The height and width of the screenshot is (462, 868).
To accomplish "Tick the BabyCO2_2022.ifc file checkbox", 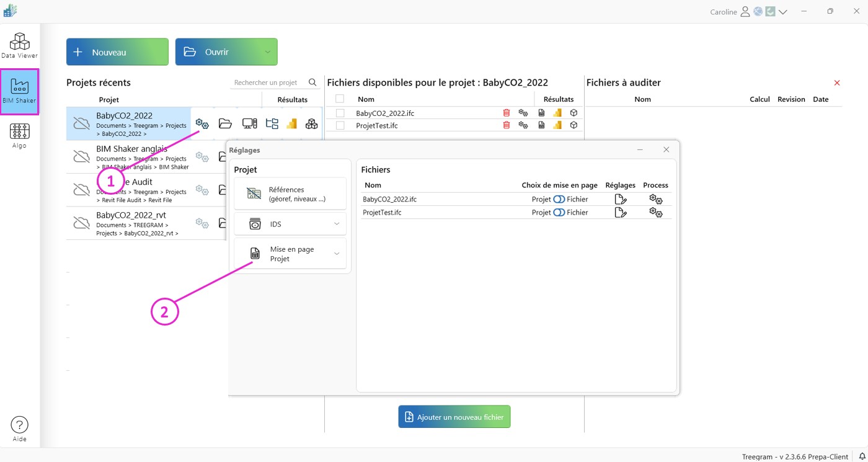I will (340, 113).
